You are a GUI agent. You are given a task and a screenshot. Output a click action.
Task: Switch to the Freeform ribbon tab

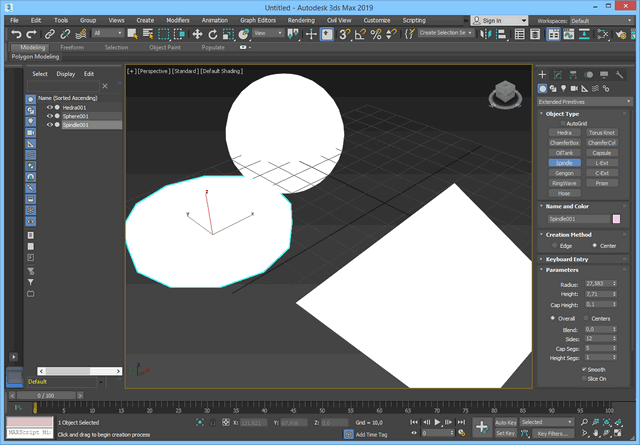(x=72, y=47)
